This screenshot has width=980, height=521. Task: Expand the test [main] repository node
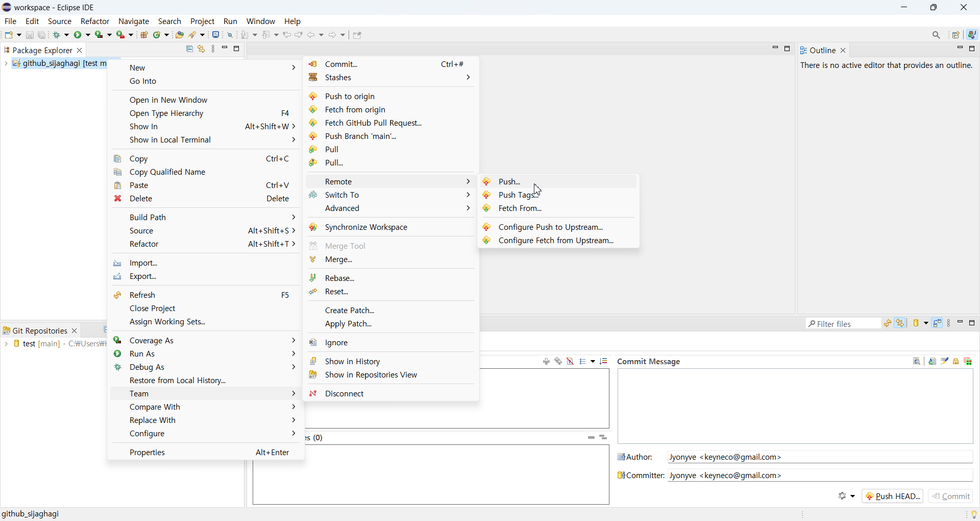click(x=6, y=344)
